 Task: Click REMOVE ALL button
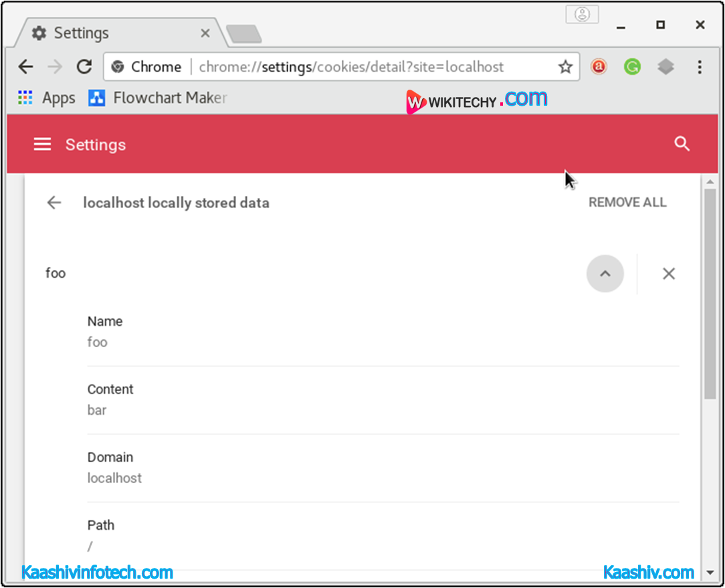click(x=627, y=203)
